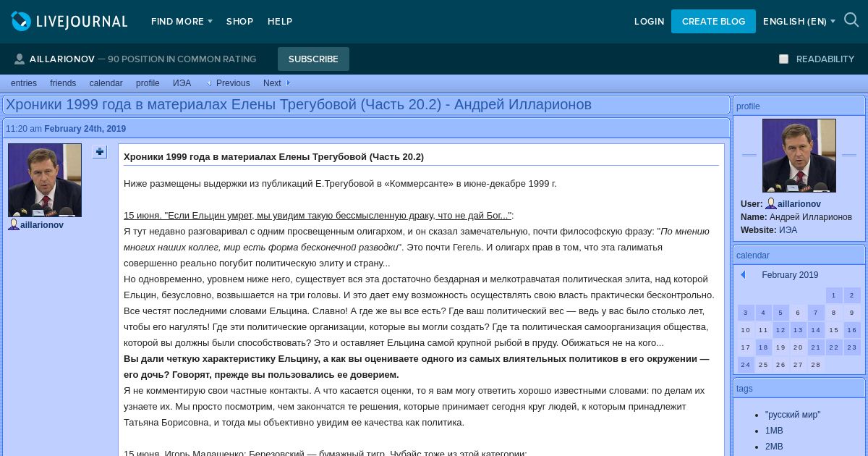This screenshot has width=868, height=456.
Task: Open aillarionov username under author photo
Action: coord(42,225)
